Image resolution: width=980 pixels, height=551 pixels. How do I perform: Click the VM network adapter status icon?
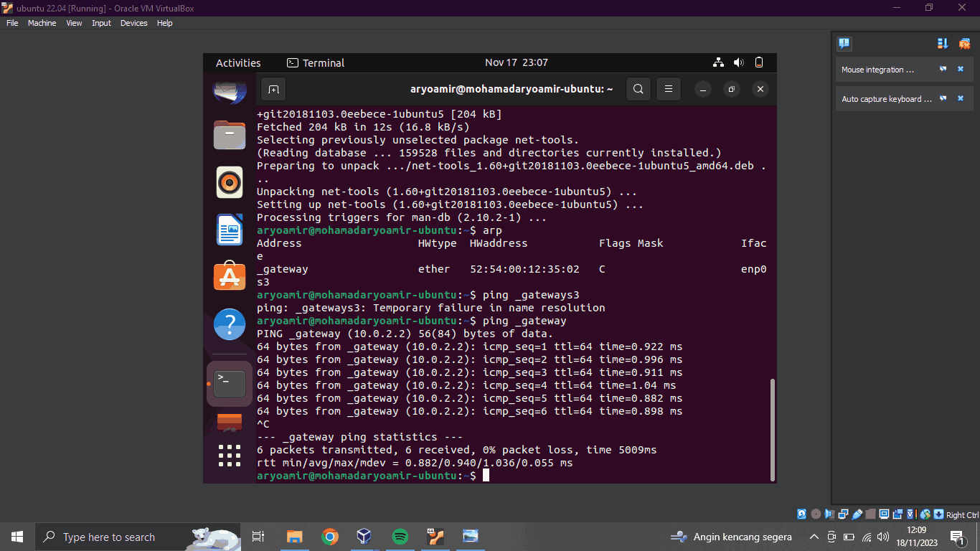point(843,514)
